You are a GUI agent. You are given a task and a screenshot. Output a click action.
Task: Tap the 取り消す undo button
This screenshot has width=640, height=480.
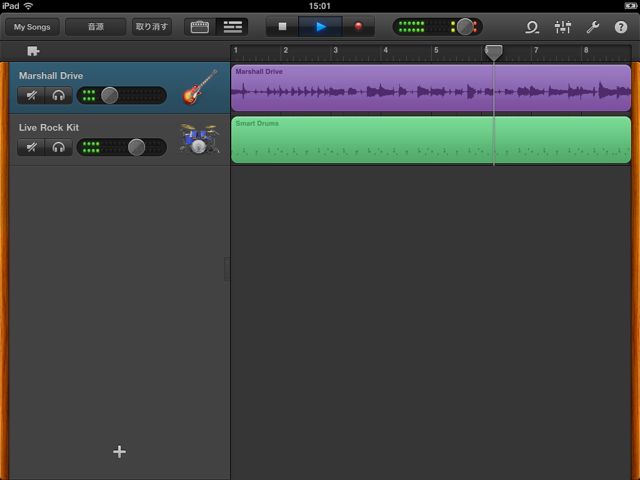click(x=152, y=27)
